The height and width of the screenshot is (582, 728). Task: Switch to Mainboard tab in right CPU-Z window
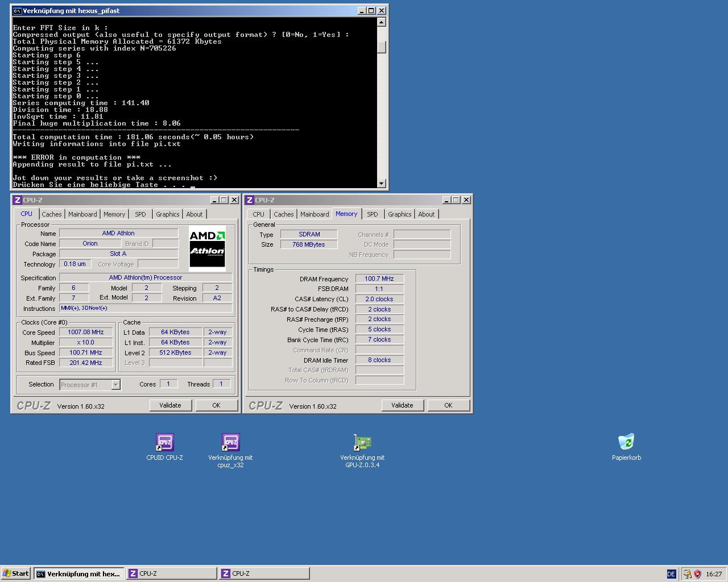coord(315,214)
